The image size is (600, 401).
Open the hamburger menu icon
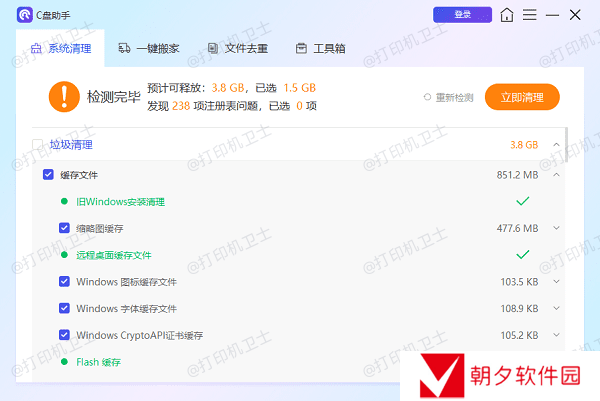(x=530, y=15)
